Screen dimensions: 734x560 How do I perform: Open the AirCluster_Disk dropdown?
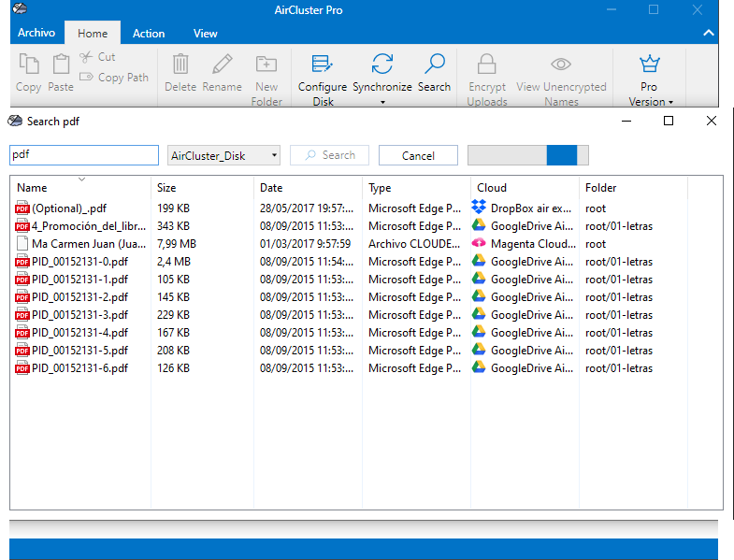[x=223, y=155]
